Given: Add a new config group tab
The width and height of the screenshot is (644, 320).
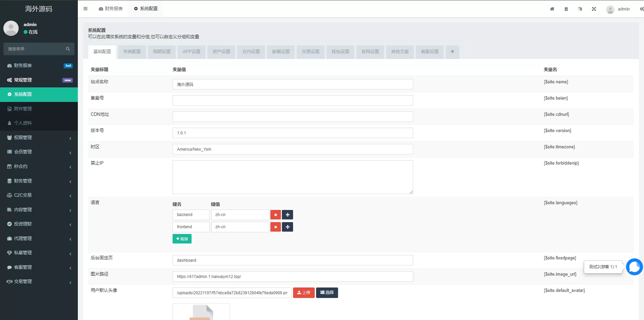Looking at the screenshot, I should tap(452, 52).
